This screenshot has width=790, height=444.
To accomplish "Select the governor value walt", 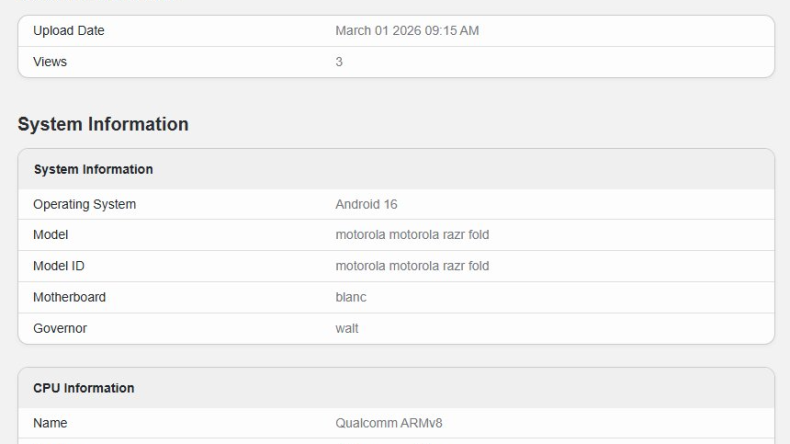I will (347, 328).
